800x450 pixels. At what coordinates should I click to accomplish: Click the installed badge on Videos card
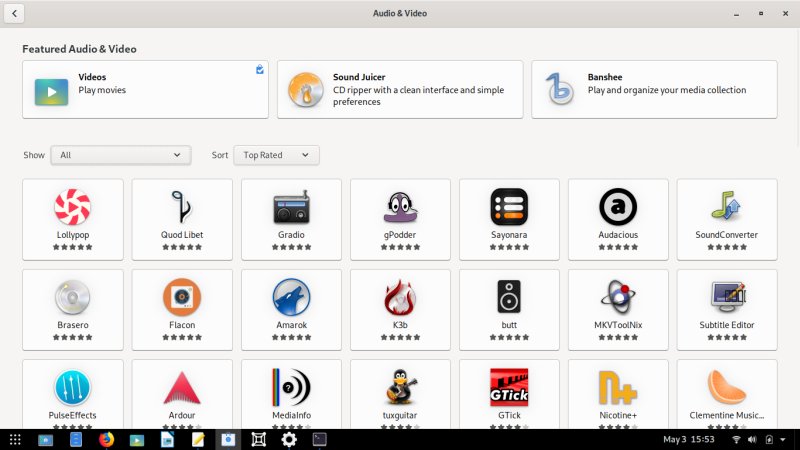260,69
